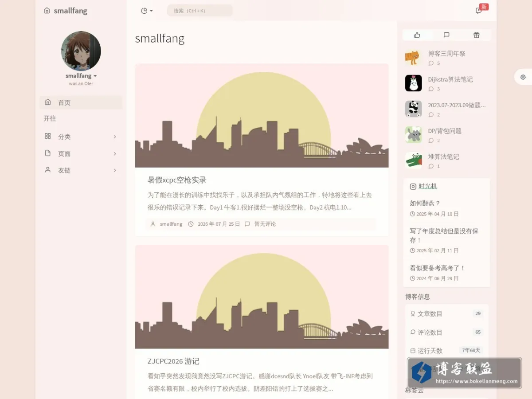
Task: Open dropdown caret beside theme clock icon
Action: (151, 11)
